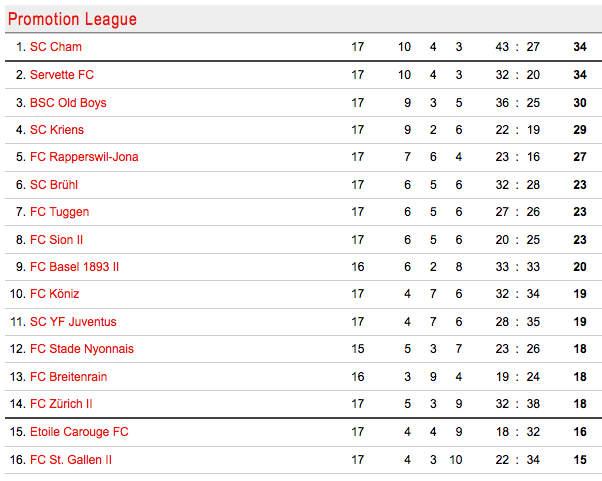Click the Promotion League heading
Screen dimensions: 602x481
coord(72,19)
